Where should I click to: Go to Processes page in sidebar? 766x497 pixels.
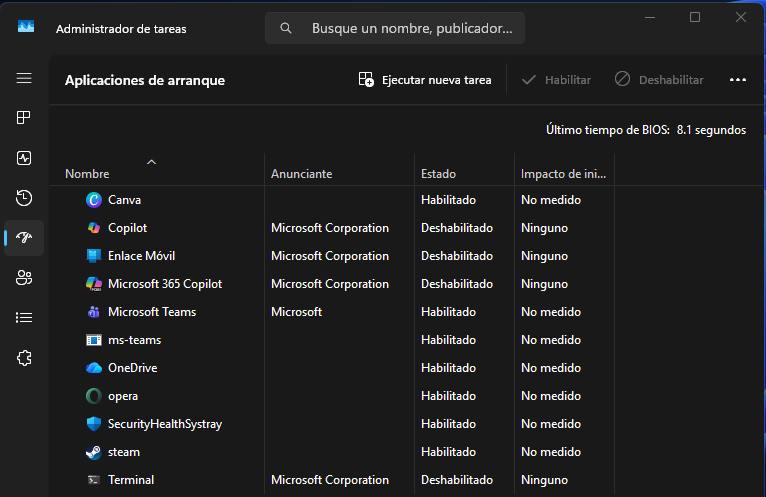tap(24, 118)
